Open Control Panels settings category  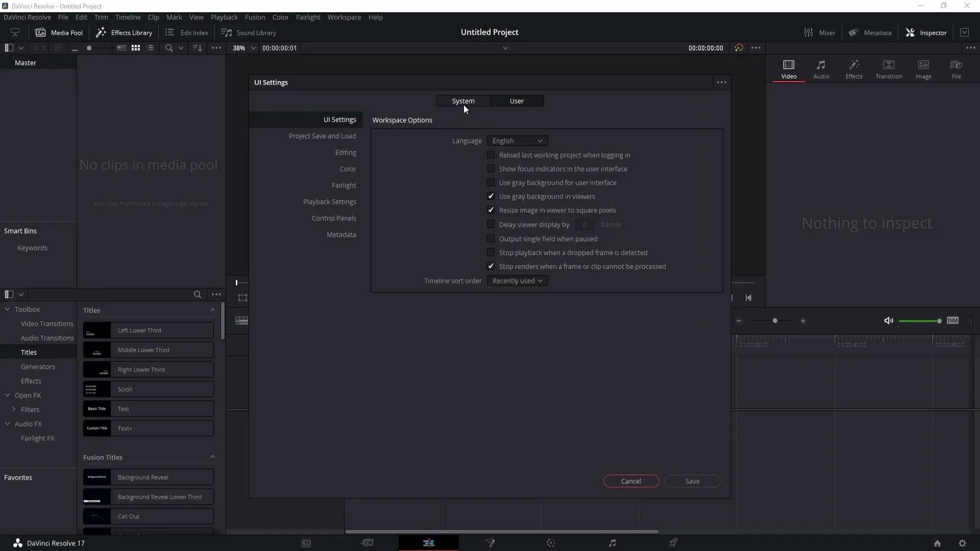click(x=334, y=218)
